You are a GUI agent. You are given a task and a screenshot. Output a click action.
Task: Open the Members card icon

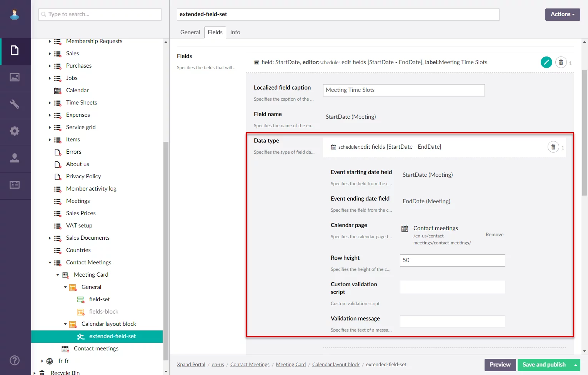tap(15, 185)
